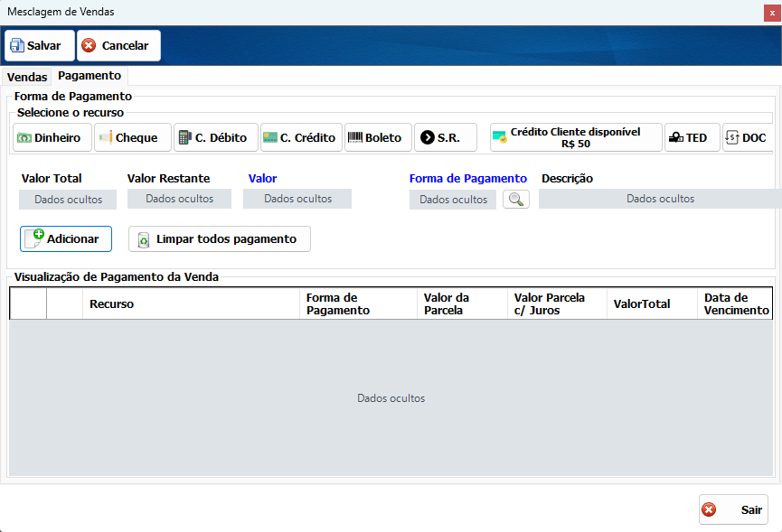Select the Pagamento tab
This screenshot has width=782, height=532.
point(90,76)
